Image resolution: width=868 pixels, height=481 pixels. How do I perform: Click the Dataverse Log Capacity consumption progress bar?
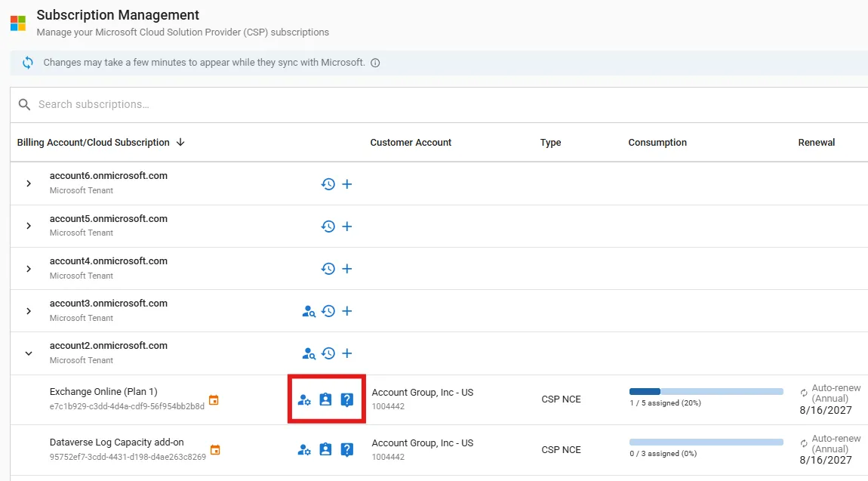click(706, 442)
